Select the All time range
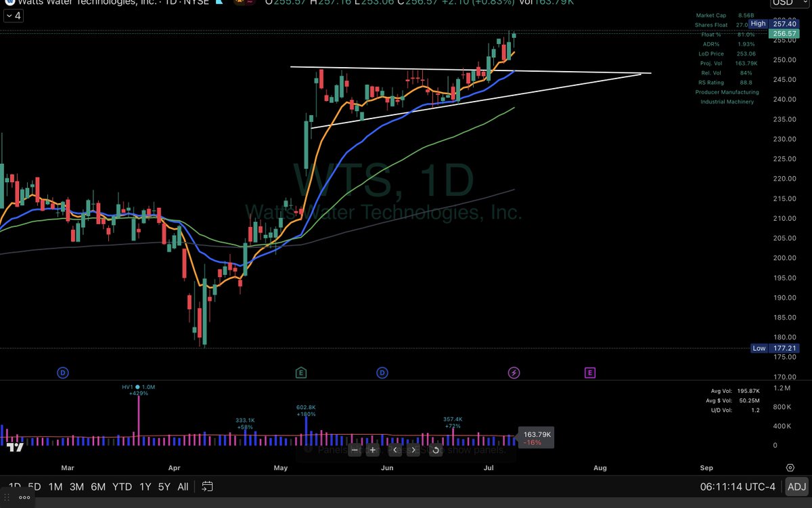The height and width of the screenshot is (508, 812). 183,486
